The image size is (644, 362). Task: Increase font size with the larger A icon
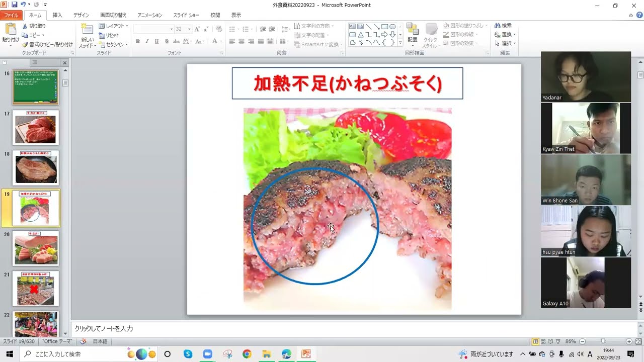click(197, 29)
